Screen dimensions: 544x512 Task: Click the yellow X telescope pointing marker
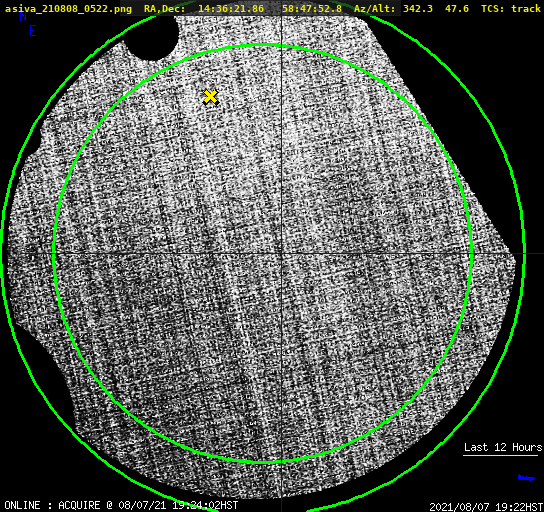coord(210,97)
